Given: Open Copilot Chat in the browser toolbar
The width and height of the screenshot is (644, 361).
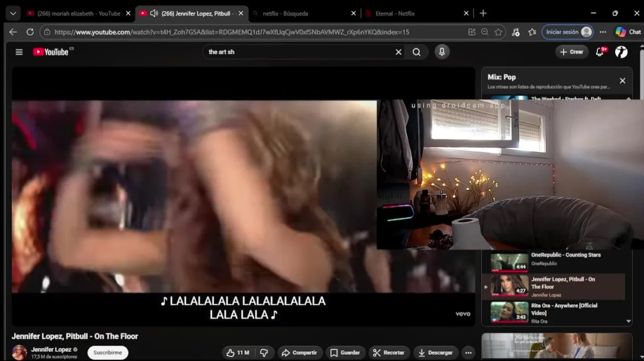Looking at the screenshot, I should (628, 32).
